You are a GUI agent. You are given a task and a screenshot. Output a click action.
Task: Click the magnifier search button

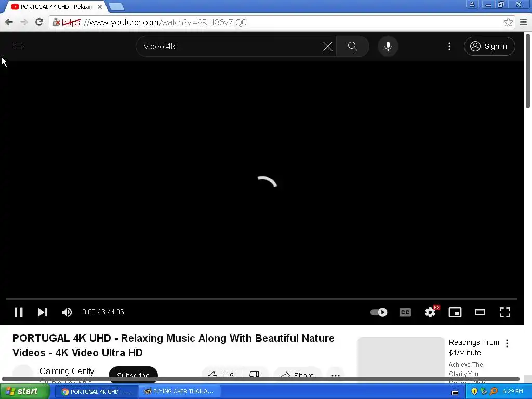(353, 46)
